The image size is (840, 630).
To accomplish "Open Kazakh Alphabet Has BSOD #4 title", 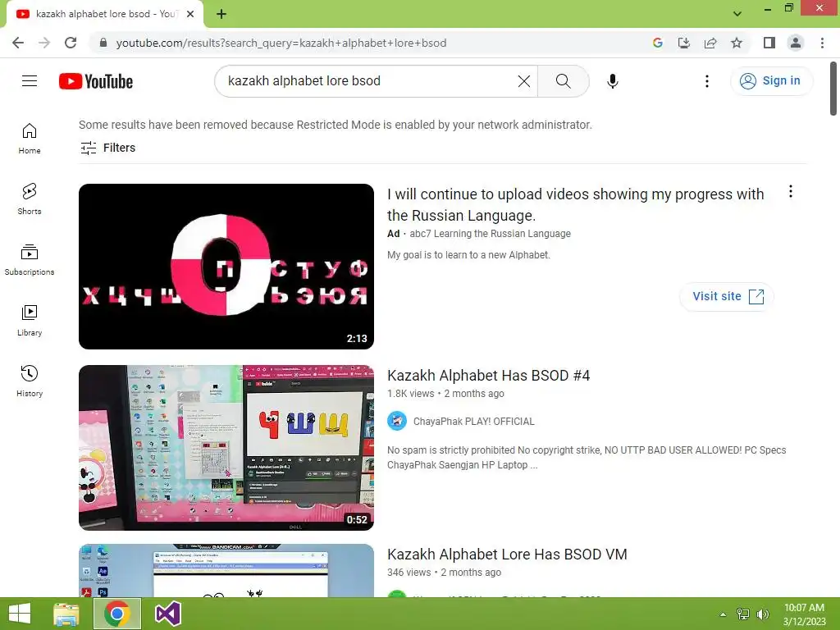I will (488, 376).
